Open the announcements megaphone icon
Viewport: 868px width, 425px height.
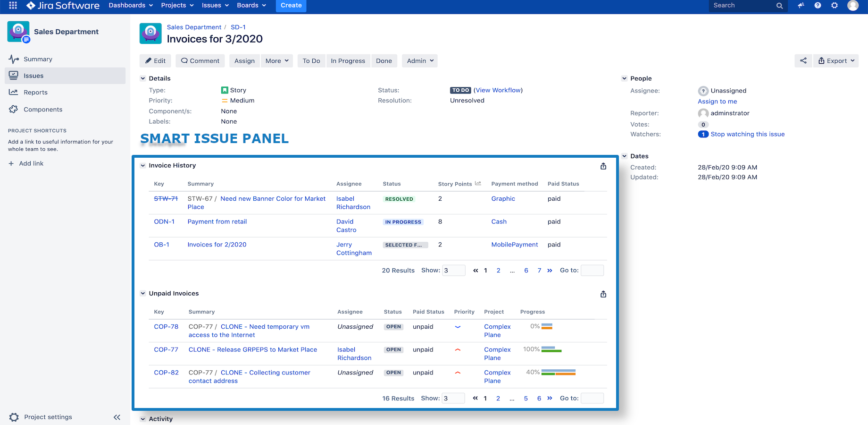coord(801,6)
